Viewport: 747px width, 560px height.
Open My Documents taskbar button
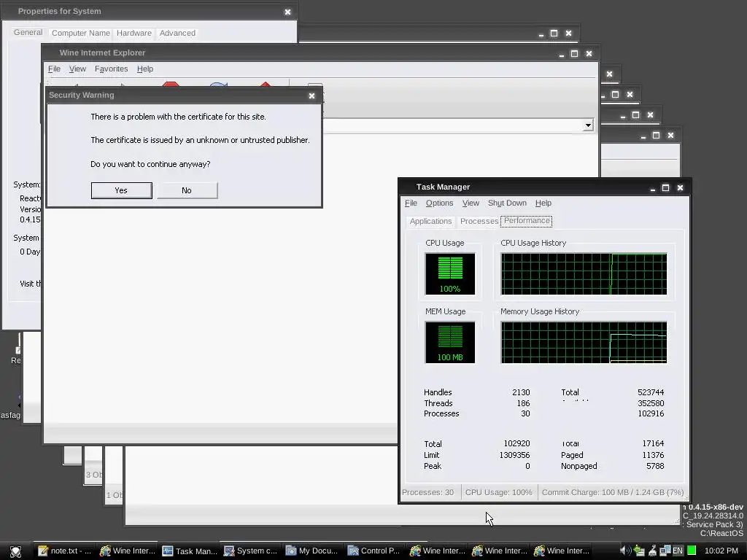312,551
